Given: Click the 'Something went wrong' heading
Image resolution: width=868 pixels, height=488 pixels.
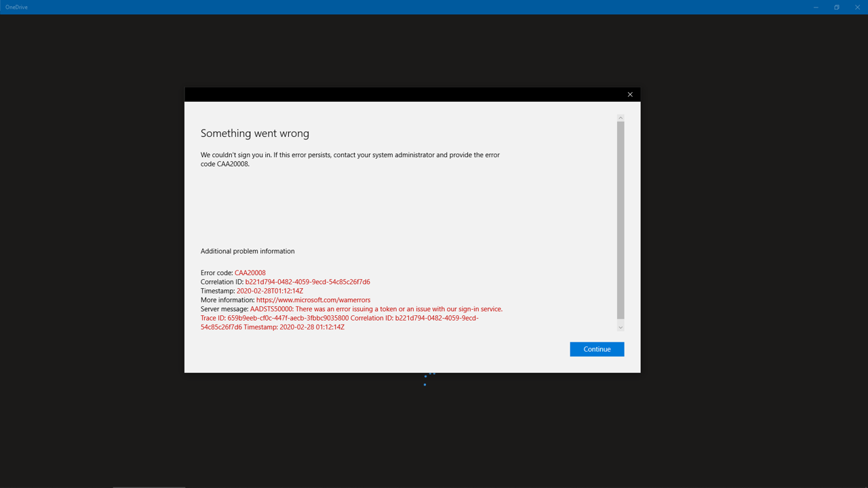Looking at the screenshot, I should (255, 134).
